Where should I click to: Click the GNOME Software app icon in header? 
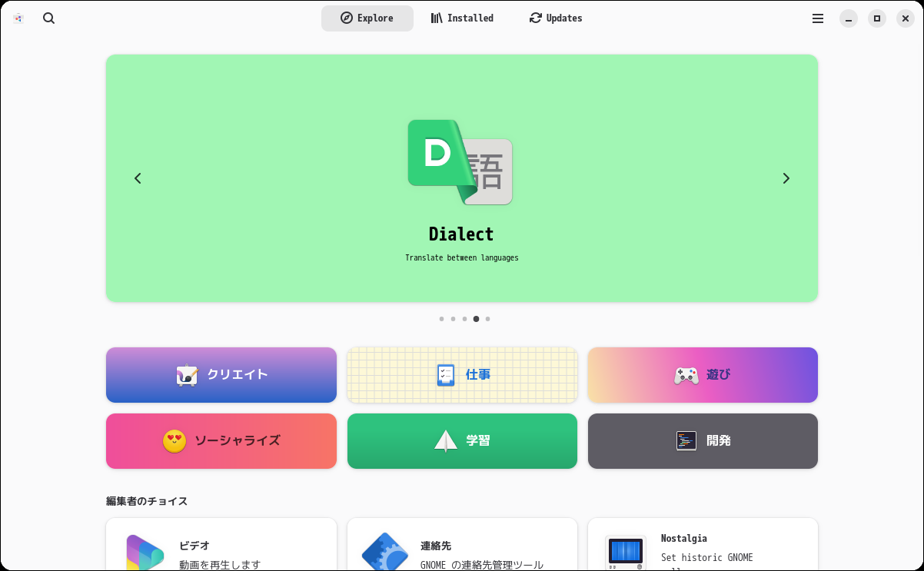click(18, 18)
